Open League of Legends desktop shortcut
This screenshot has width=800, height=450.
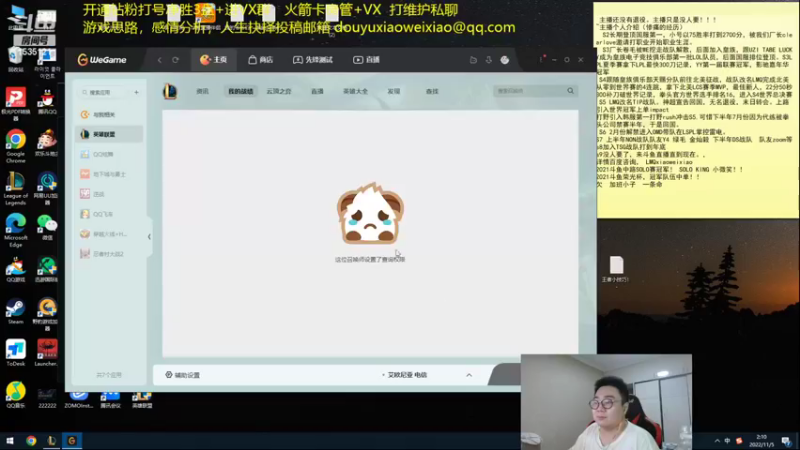pos(15,188)
